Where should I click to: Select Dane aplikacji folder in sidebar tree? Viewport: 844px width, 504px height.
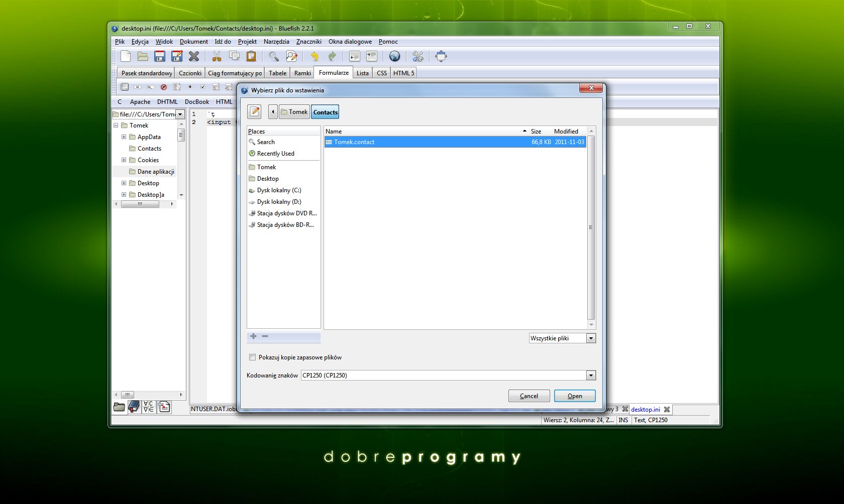tap(156, 172)
